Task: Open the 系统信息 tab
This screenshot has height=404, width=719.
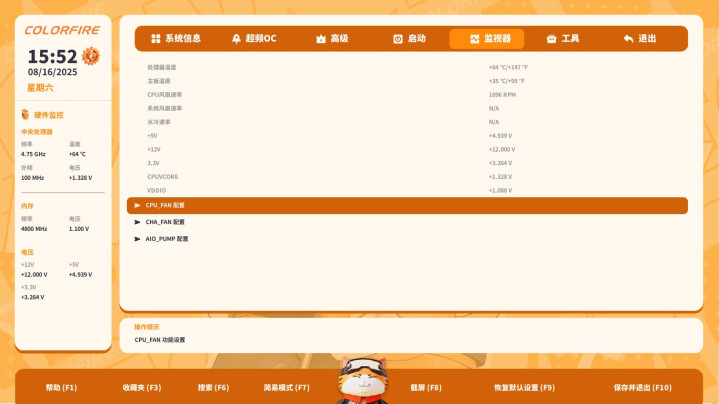Action: [176, 39]
